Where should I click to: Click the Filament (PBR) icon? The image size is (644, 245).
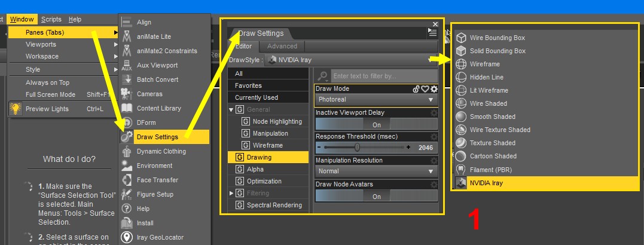[x=462, y=170]
